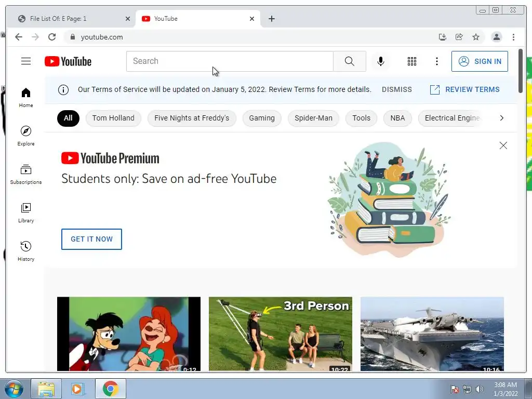The width and height of the screenshot is (532, 399).
Task: Open the YouTube hamburger guide menu
Action: (26, 61)
